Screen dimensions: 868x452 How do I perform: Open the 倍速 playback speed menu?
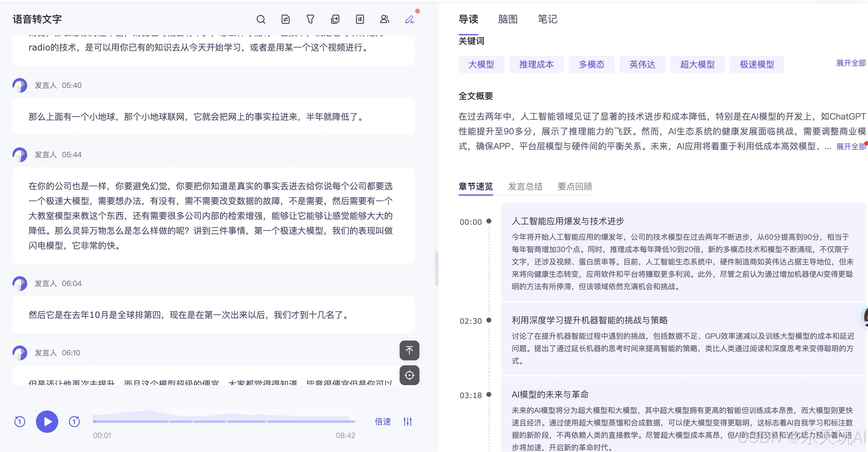383,421
